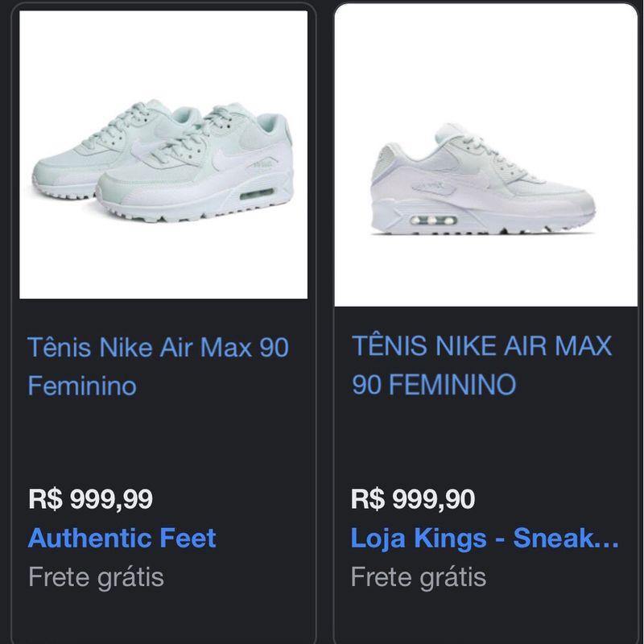Screen dimensions: 644x644
Task: Select the R$ 999,90 price
Action: [413, 499]
